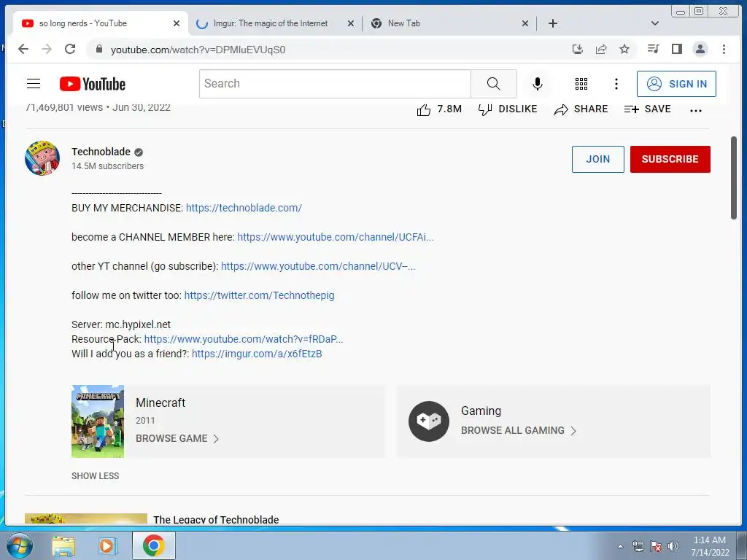Screen dimensions: 747x560
Task: Install app icon in address bar
Action: coord(578,49)
